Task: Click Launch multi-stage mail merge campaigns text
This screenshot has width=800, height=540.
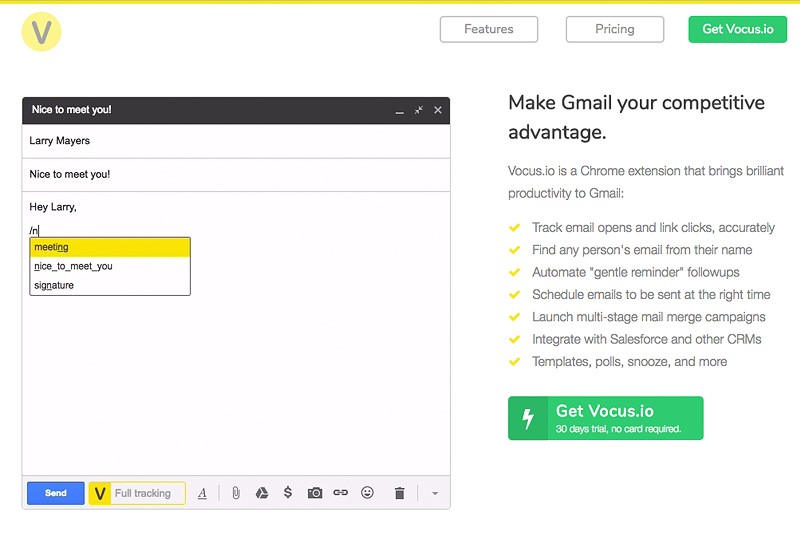Action: [648, 317]
